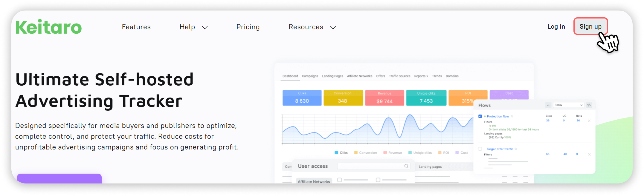644x196 pixels.
Task: Expand the Help menu chevron
Action: pos(205,27)
